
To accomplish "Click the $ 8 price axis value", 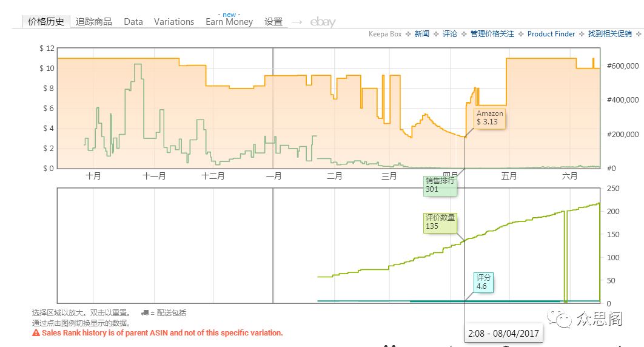I will click(x=49, y=89).
